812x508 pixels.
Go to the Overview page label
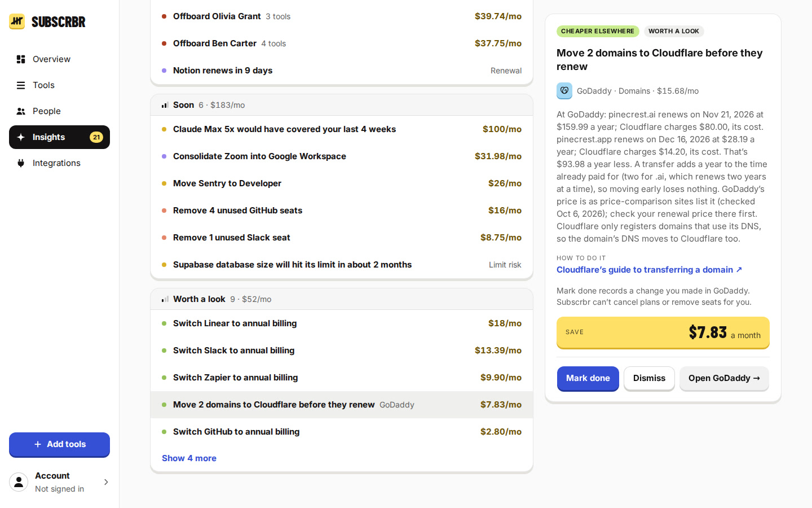click(x=51, y=59)
